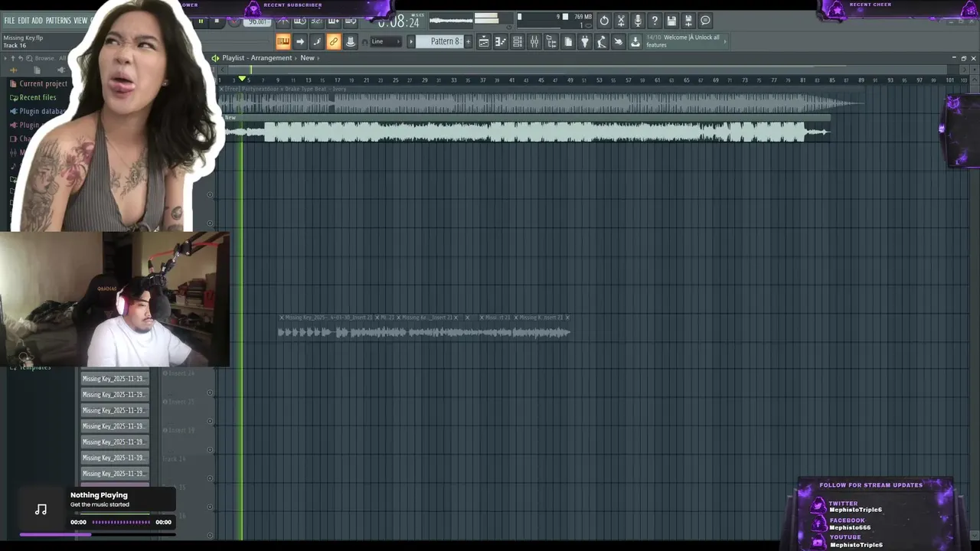
Task: Open the ADD menu
Action: click(x=37, y=21)
